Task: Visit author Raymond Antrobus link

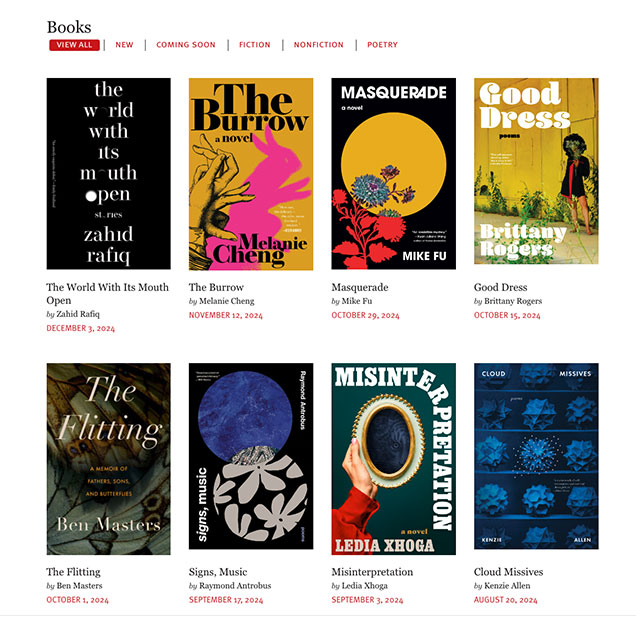Action: coord(235,586)
